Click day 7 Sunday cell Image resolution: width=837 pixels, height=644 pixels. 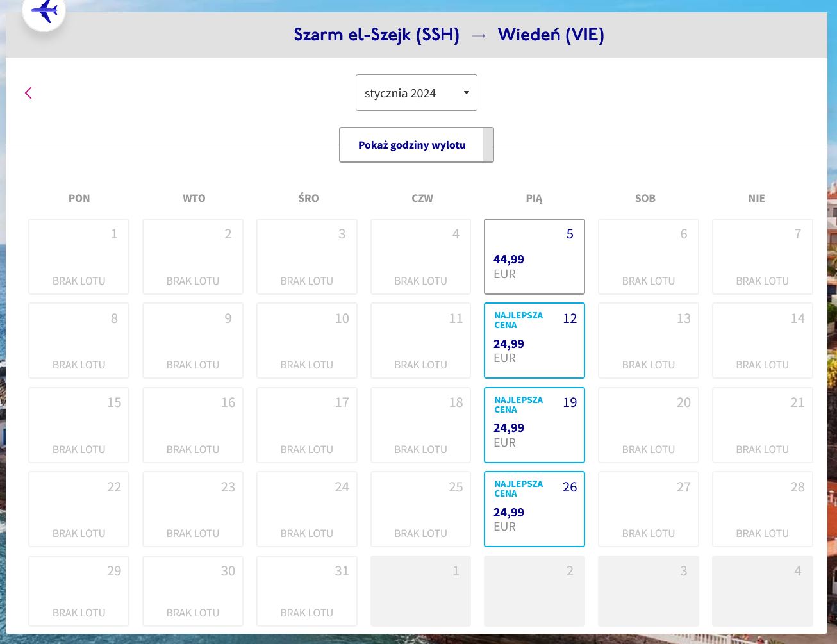(763, 256)
